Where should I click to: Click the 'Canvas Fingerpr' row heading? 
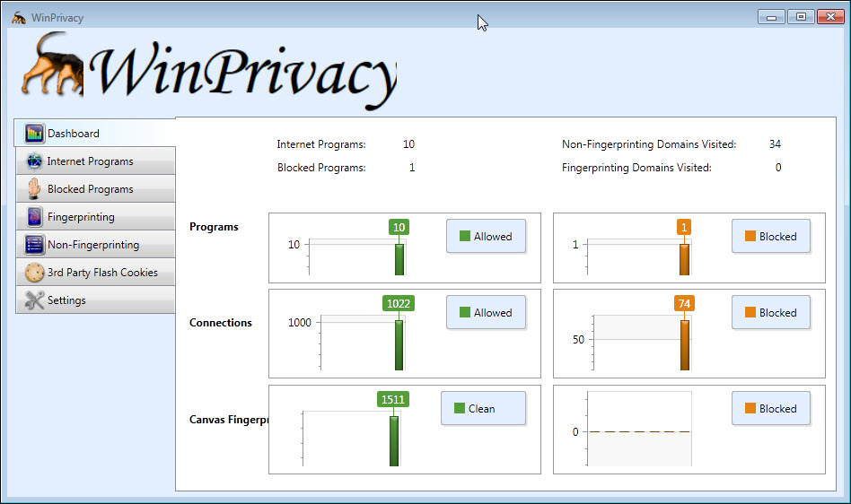coord(229,420)
